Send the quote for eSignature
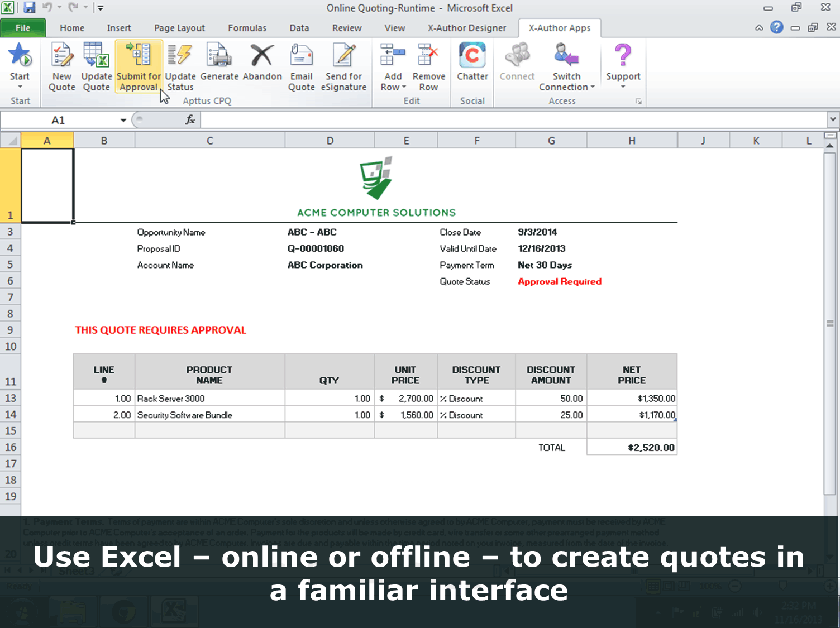Image resolution: width=840 pixels, height=628 pixels. click(x=344, y=67)
